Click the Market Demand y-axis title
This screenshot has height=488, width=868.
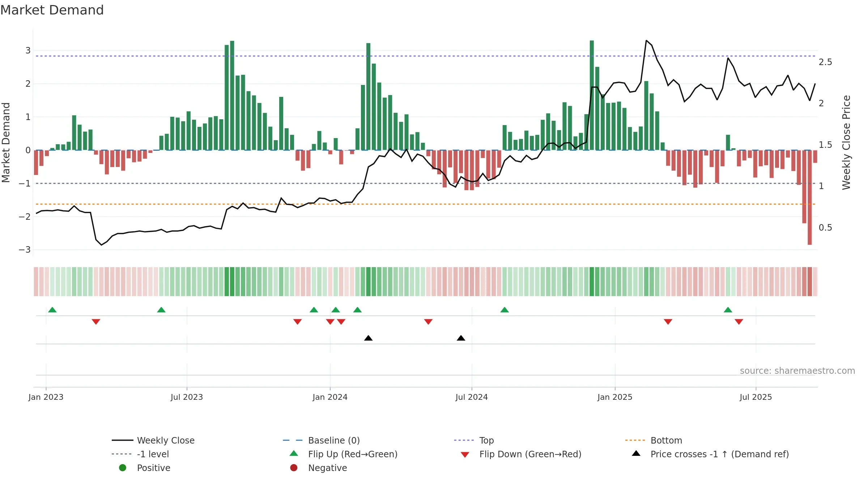coord(6,142)
